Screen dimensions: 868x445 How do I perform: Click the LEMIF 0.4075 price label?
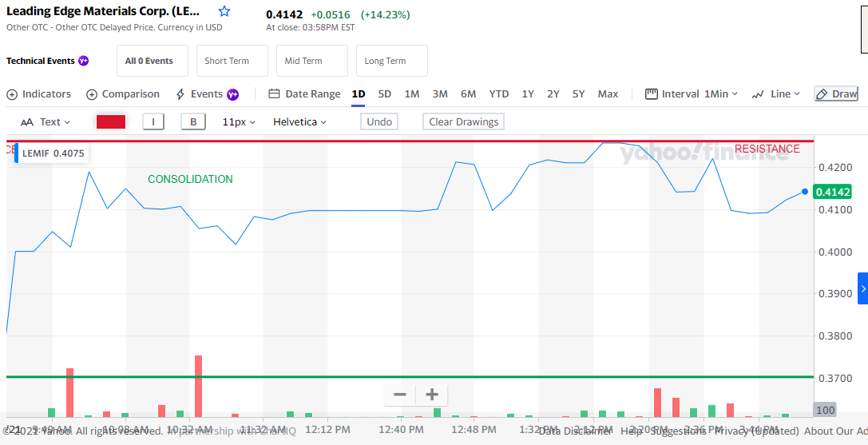[51, 153]
